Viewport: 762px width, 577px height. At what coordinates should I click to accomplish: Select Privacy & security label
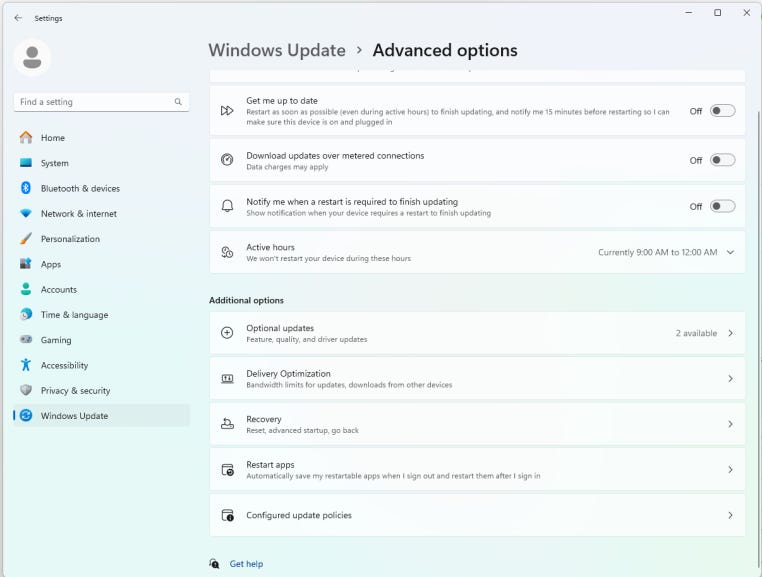[x=75, y=391]
